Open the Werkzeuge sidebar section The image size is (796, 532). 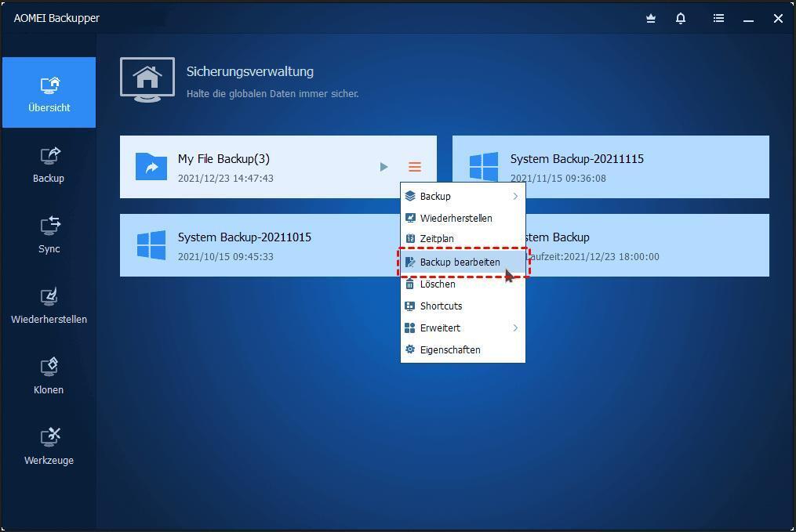pos(49,447)
